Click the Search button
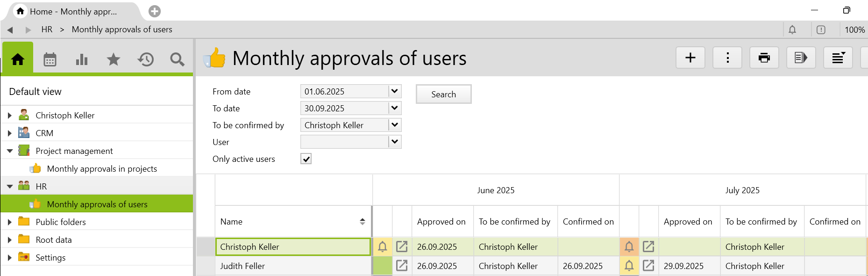 (x=443, y=94)
